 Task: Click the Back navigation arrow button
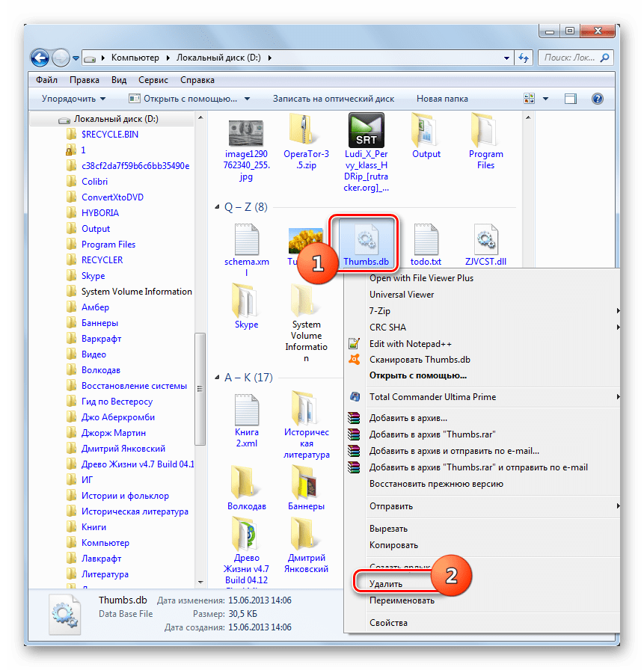tap(40, 57)
